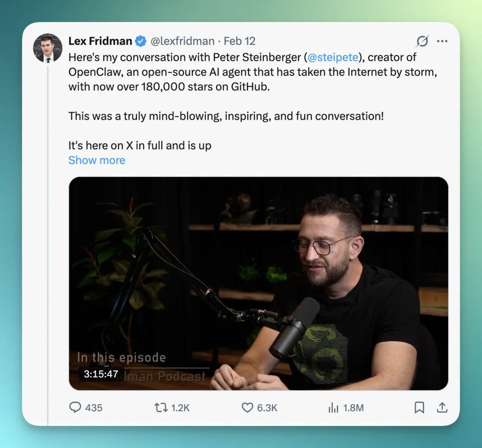Click the blue verified badge

click(x=141, y=42)
